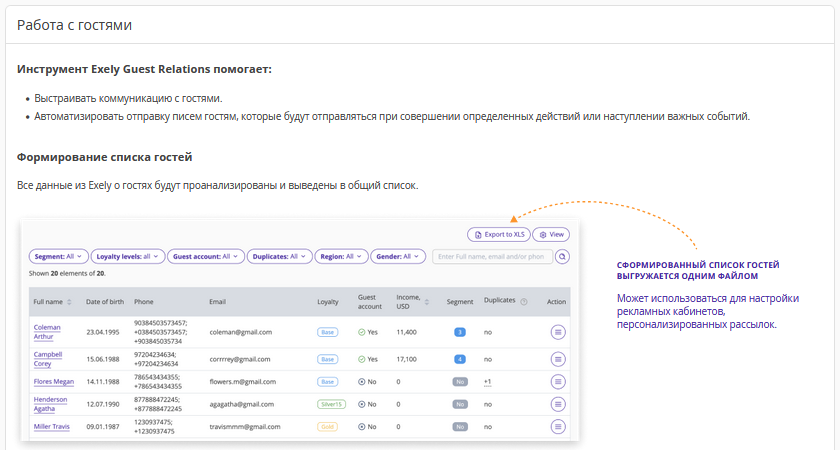840x450 pixels.
Task: Open action menu for Henderson Agatha
Action: pos(557,404)
